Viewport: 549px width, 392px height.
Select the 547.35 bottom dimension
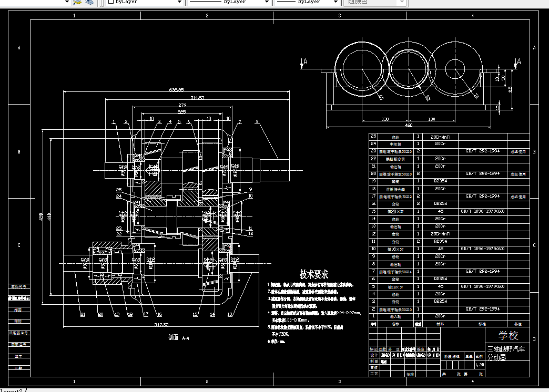point(161,324)
